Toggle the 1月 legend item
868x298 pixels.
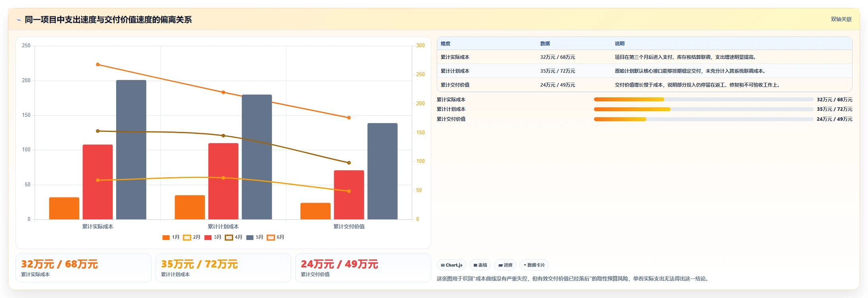(171, 237)
